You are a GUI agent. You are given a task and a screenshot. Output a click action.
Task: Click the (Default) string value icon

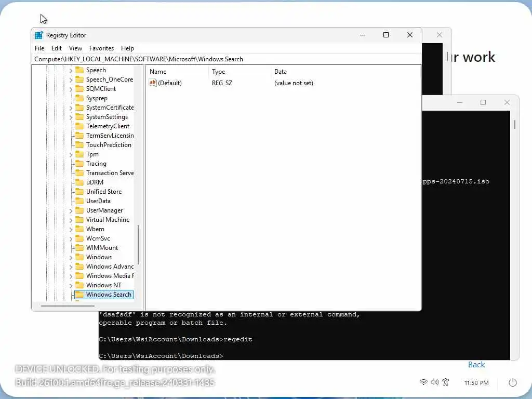click(x=153, y=83)
